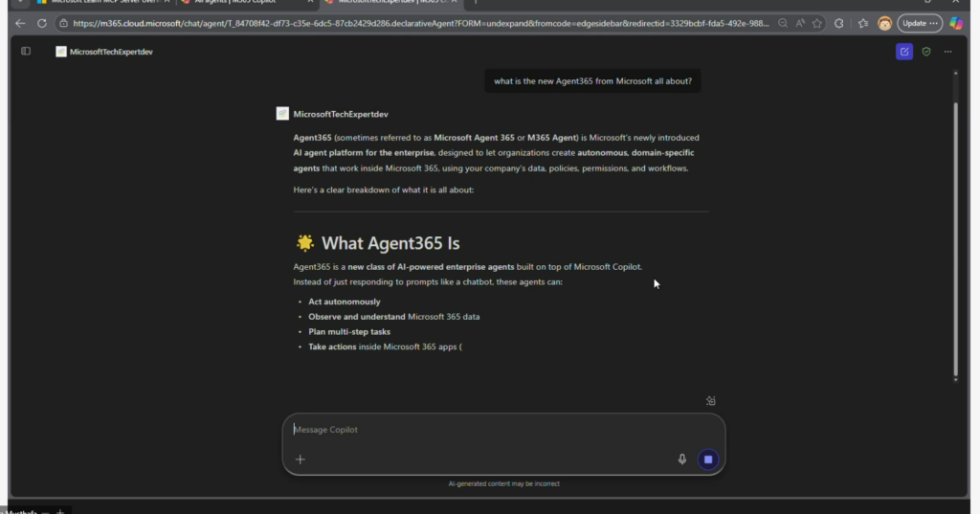Click the Act autonomously bullet

(345, 302)
